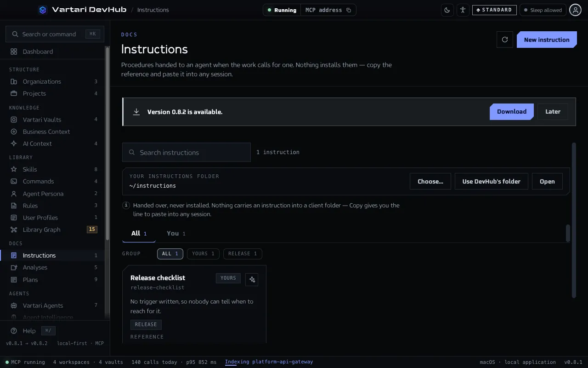
Task: Click the New instruction button
Action: (x=547, y=40)
